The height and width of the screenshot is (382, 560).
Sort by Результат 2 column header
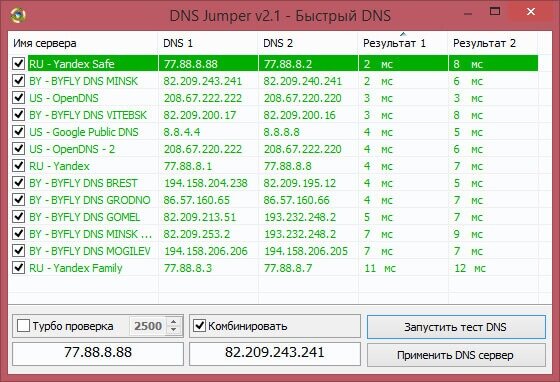pos(493,43)
